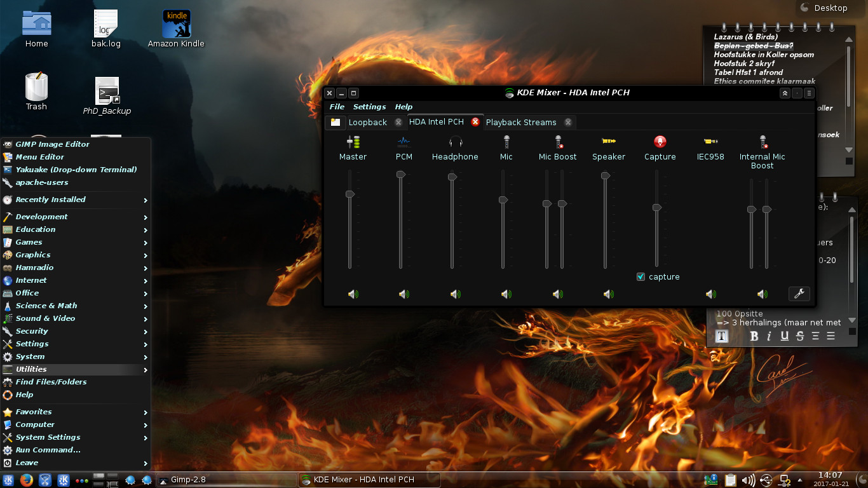Click the red Capture microphone icon
The image size is (868, 488).
coord(660,142)
